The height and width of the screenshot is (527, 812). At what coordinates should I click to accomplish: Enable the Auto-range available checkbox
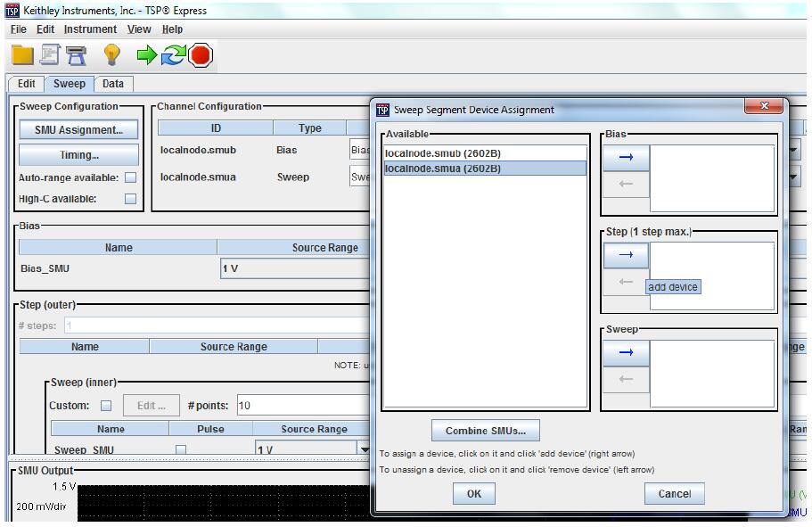tap(130, 177)
